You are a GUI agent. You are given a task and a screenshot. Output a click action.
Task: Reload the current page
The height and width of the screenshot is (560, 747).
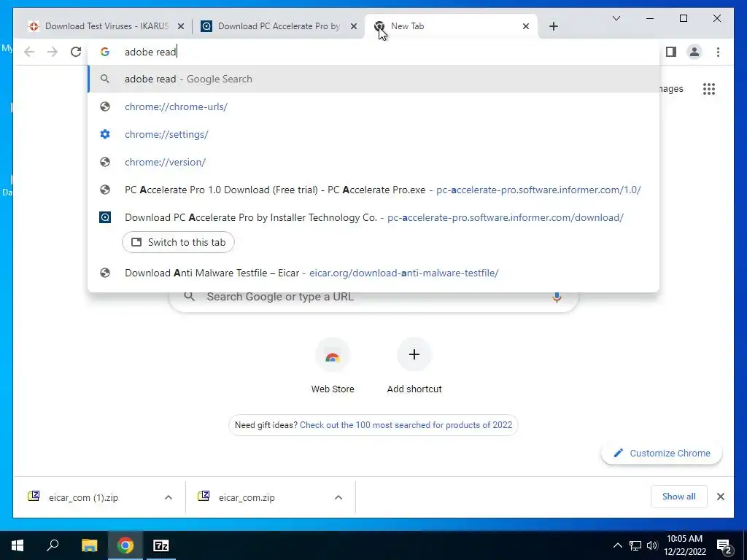point(76,52)
